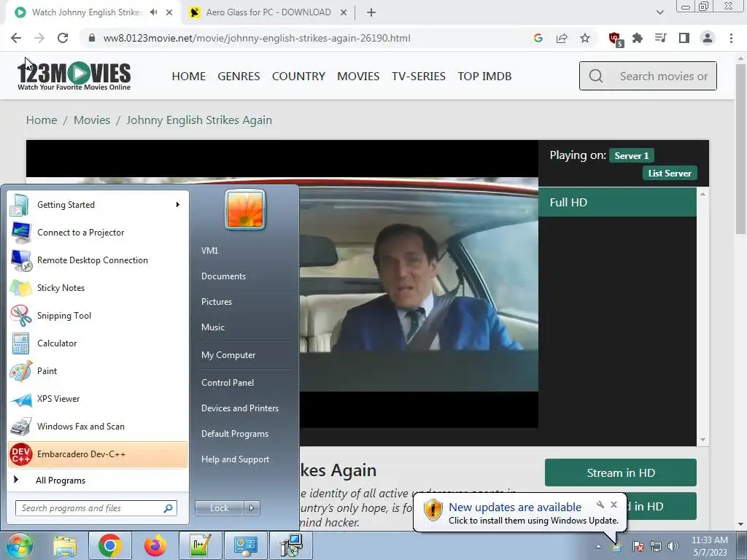Launch XPS Viewer
747x560 pixels.
tap(98, 399)
